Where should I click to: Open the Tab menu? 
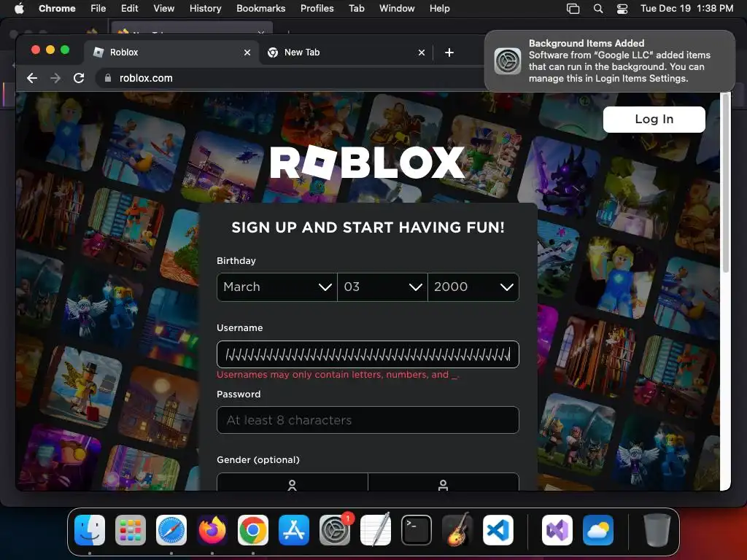click(x=356, y=8)
